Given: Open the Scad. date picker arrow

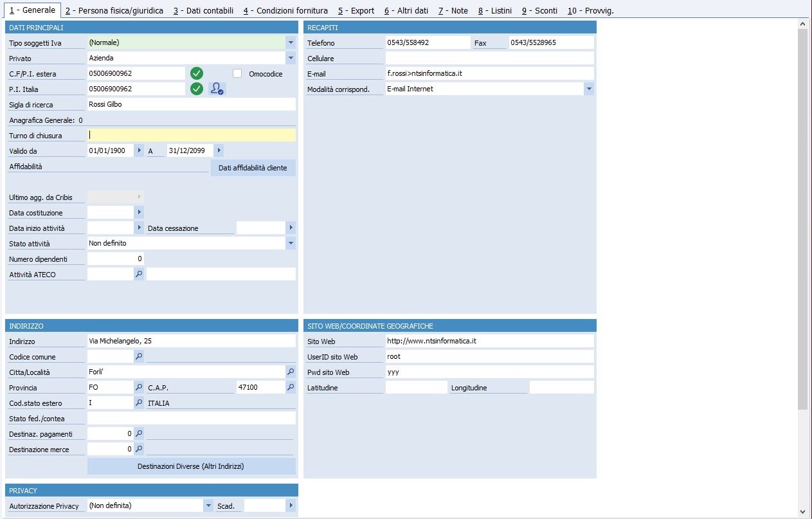Looking at the screenshot, I should click(x=291, y=506).
